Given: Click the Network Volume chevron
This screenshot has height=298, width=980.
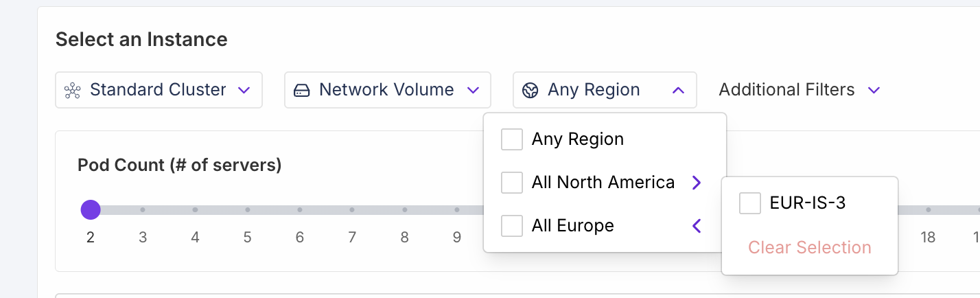Looking at the screenshot, I should point(472,90).
